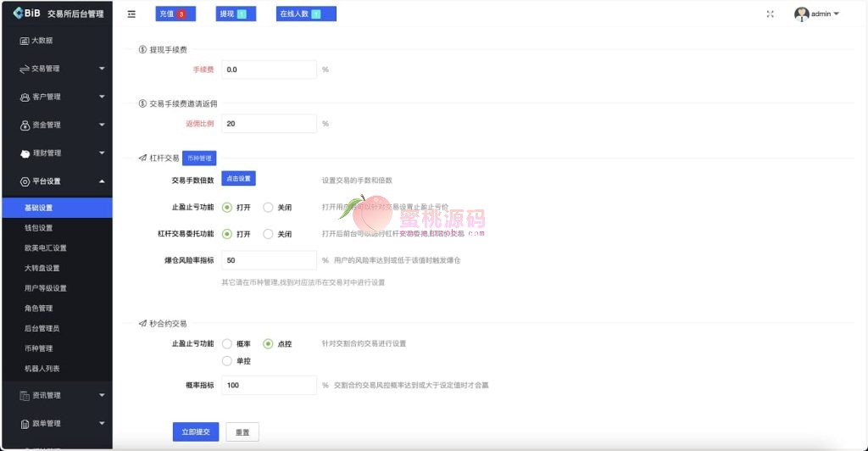This screenshot has height=451, width=868.
Task: Click the 交易管理 exchange arrows icon
Action: 25,69
